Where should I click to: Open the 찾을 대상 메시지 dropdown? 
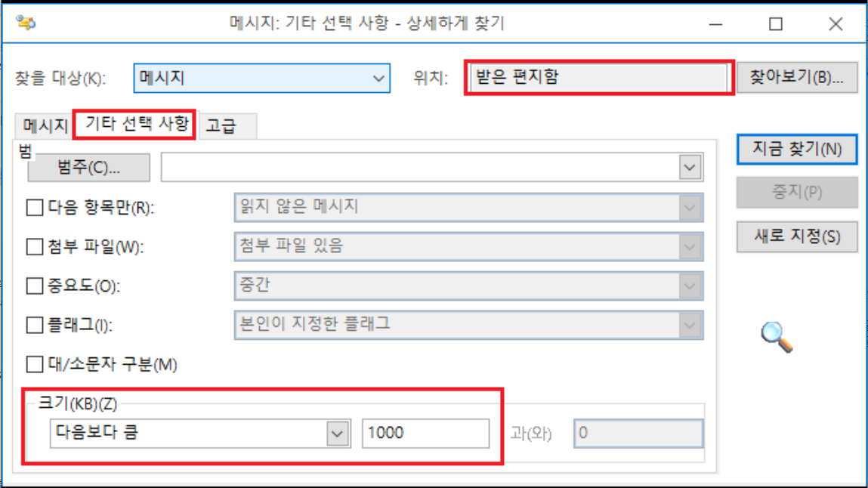pyautogui.click(x=262, y=78)
